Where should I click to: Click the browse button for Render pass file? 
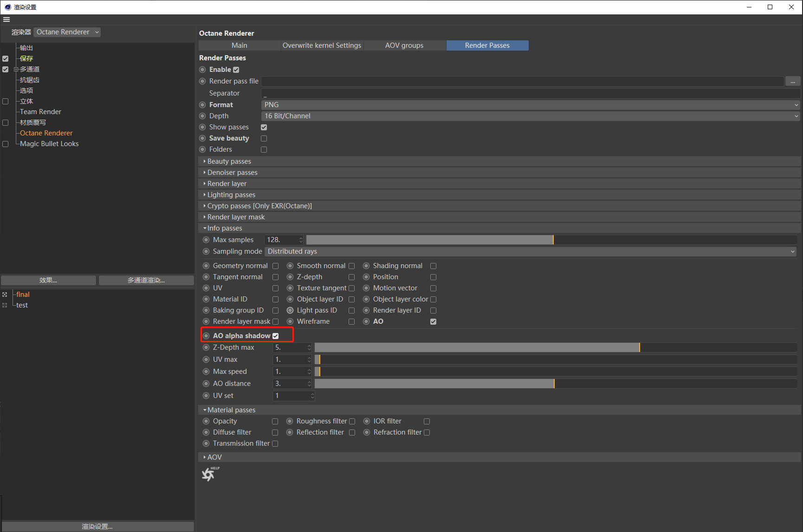[x=793, y=81]
